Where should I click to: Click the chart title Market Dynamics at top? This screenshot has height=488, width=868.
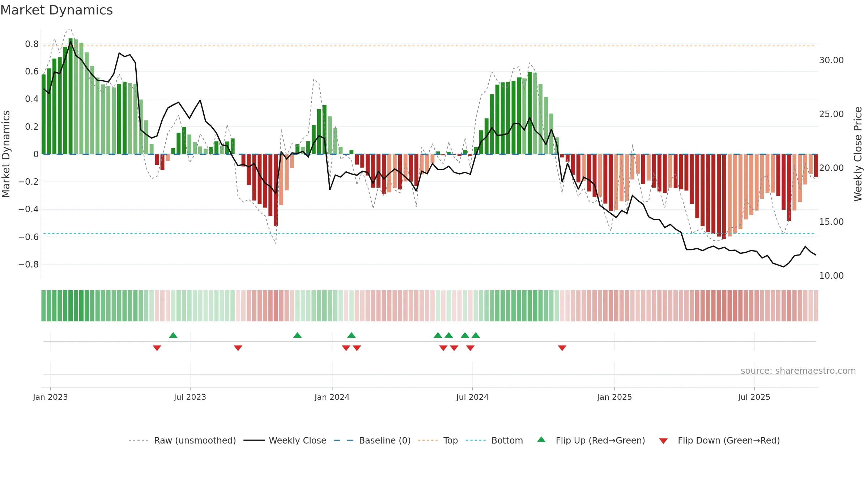click(56, 10)
